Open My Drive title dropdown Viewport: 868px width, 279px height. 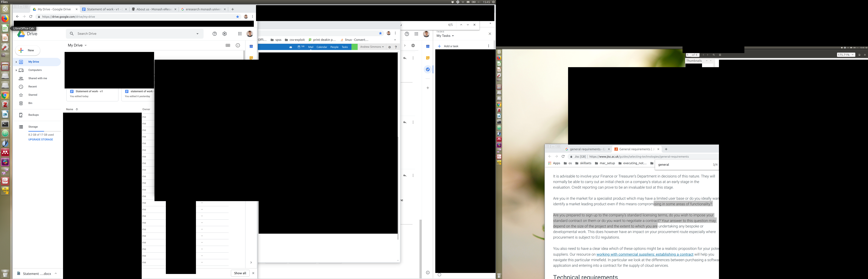86,45
